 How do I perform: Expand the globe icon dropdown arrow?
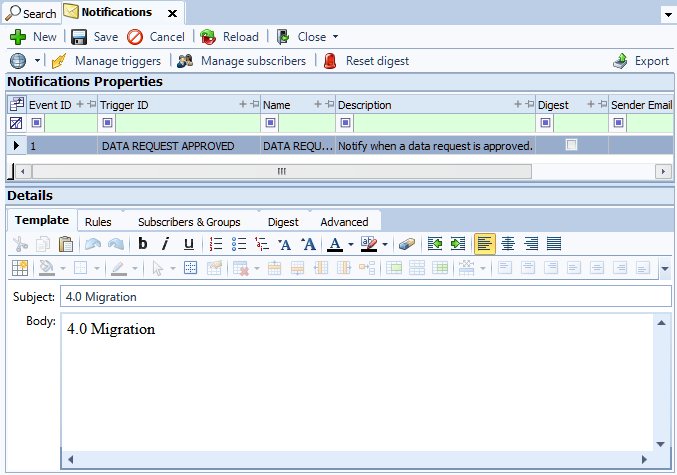[38, 60]
